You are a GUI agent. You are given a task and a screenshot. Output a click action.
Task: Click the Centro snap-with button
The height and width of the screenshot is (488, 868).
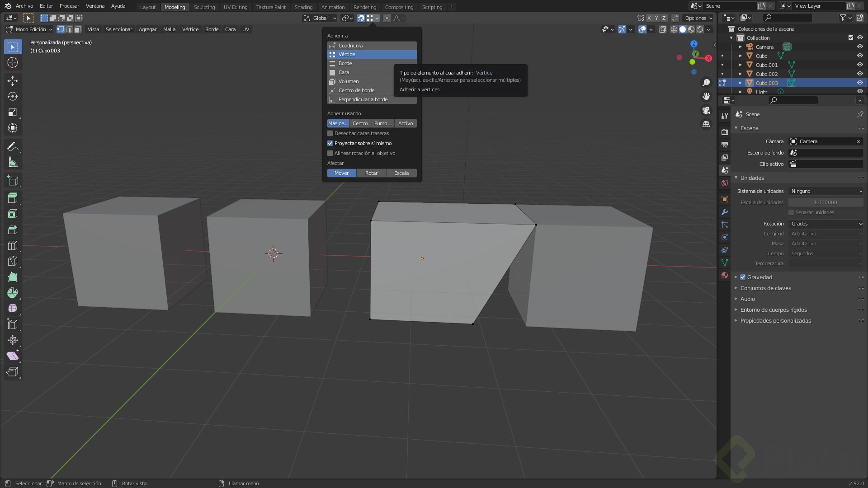[x=360, y=123]
